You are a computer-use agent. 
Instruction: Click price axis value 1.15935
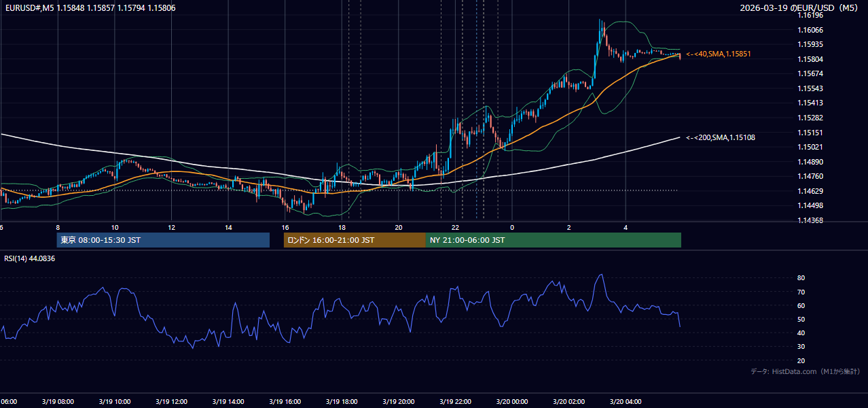click(x=810, y=45)
